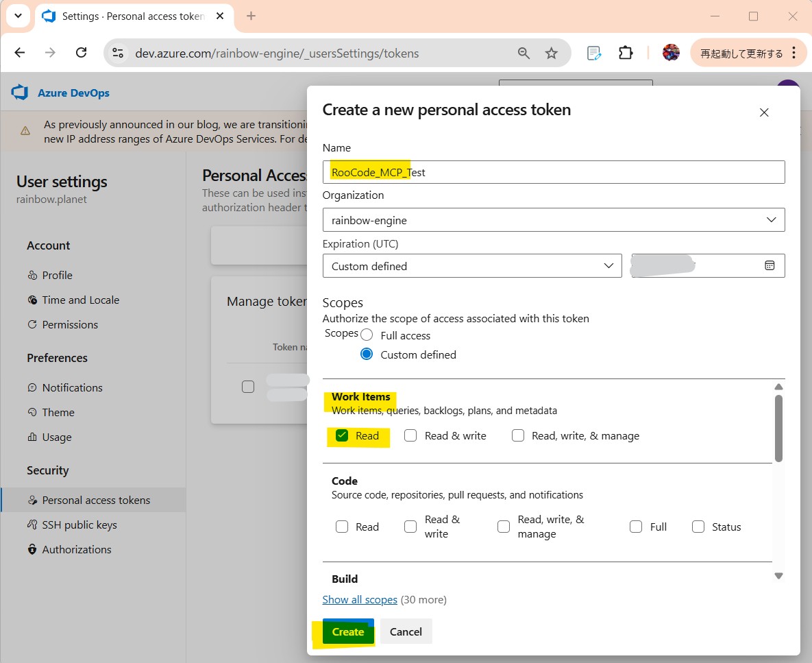This screenshot has width=812, height=663.
Task: Check the Code Full checkbox
Action: 636,527
